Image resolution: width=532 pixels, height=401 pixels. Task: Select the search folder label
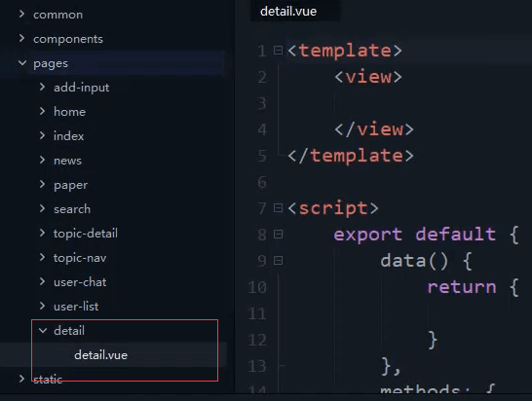point(72,209)
